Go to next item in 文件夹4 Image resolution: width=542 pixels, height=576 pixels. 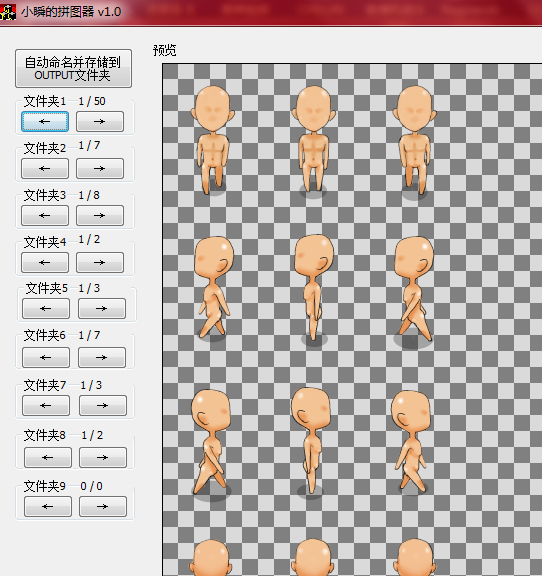pyautogui.click(x=100, y=263)
